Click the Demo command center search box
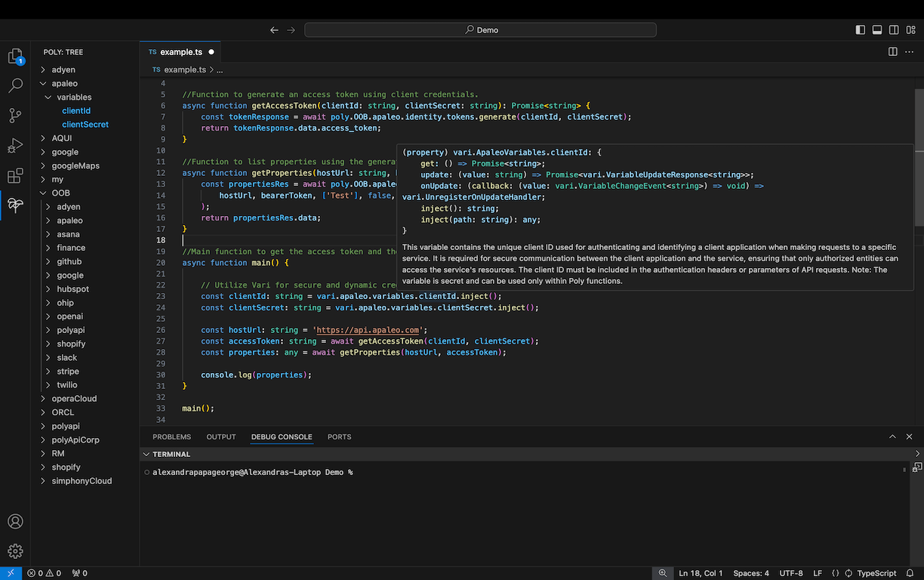This screenshot has width=924, height=580. pos(480,30)
